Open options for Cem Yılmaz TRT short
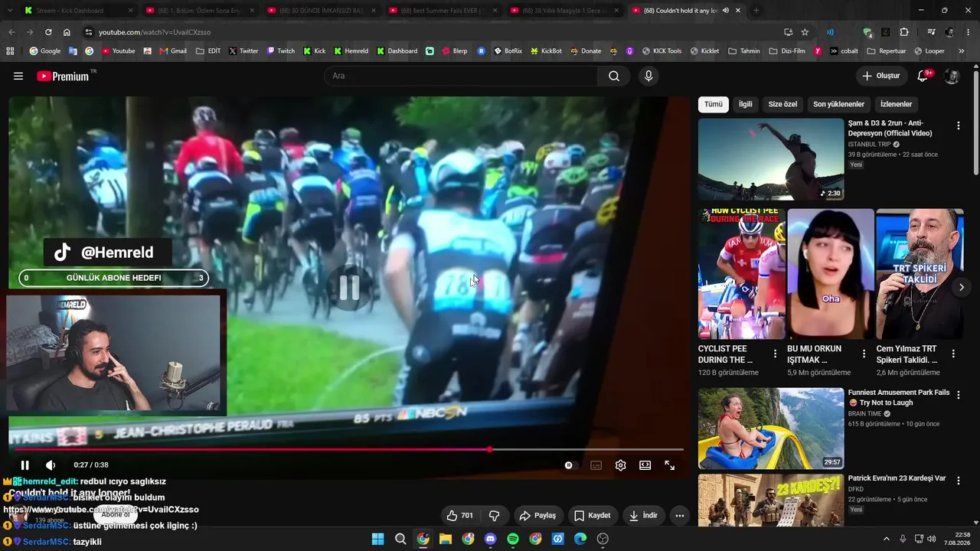The height and width of the screenshot is (551, 980). pos(953,354)
